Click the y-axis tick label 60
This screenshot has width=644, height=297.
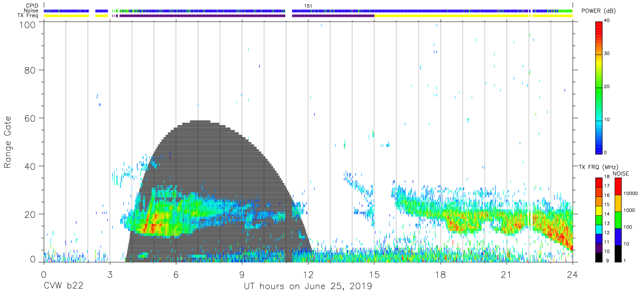[x=30, y=118]
